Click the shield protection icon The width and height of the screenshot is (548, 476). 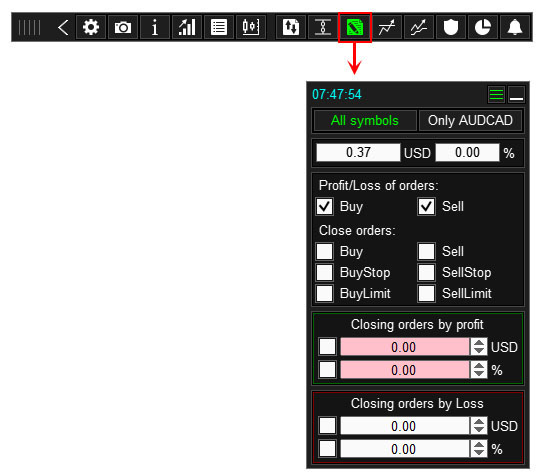[x=450, y=27]
